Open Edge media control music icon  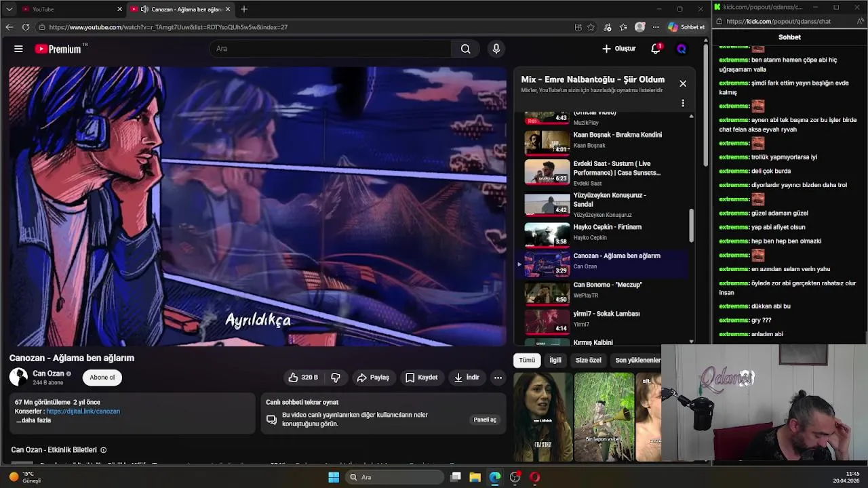[x=608, y=27]
